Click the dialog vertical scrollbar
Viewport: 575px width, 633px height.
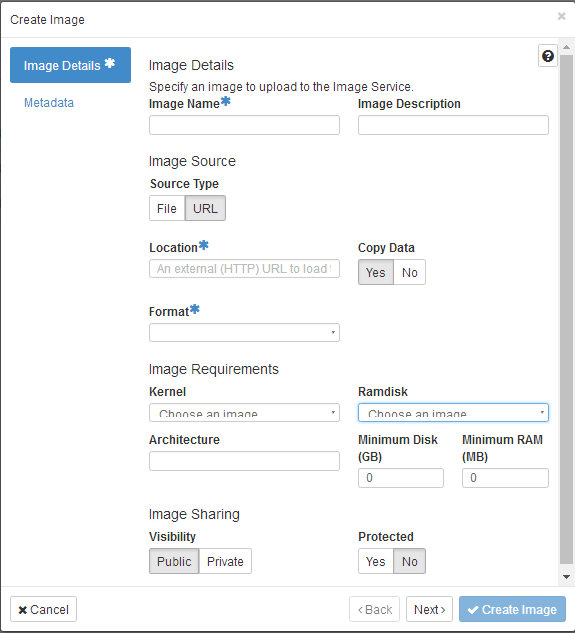(x=567, y=309)
